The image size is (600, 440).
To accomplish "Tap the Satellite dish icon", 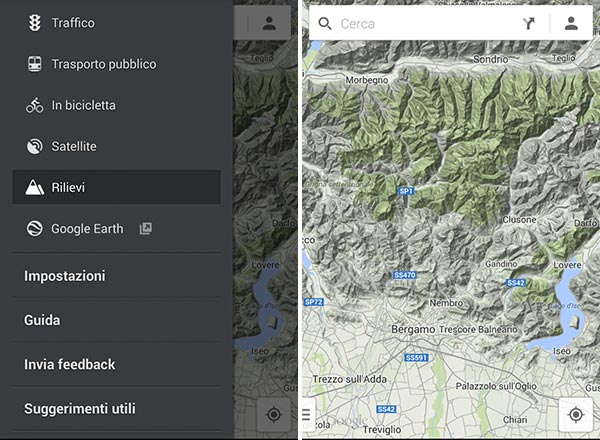I will [x=35, y=146].
